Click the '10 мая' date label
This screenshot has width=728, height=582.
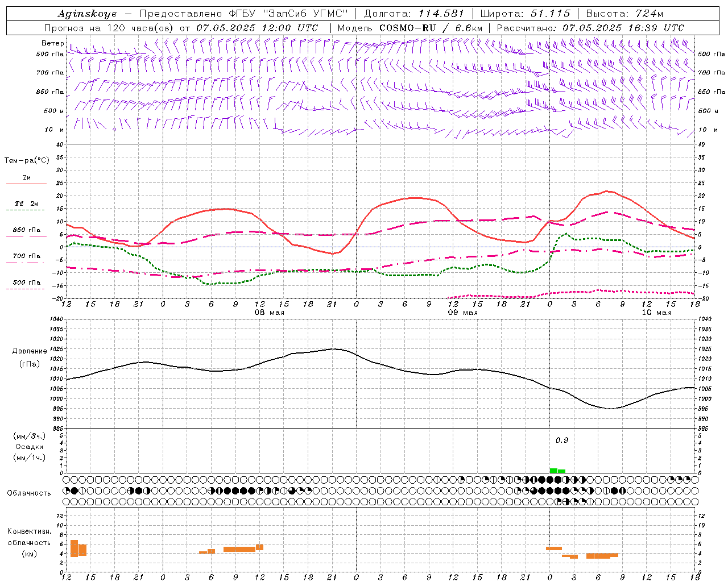click(656, 313)
